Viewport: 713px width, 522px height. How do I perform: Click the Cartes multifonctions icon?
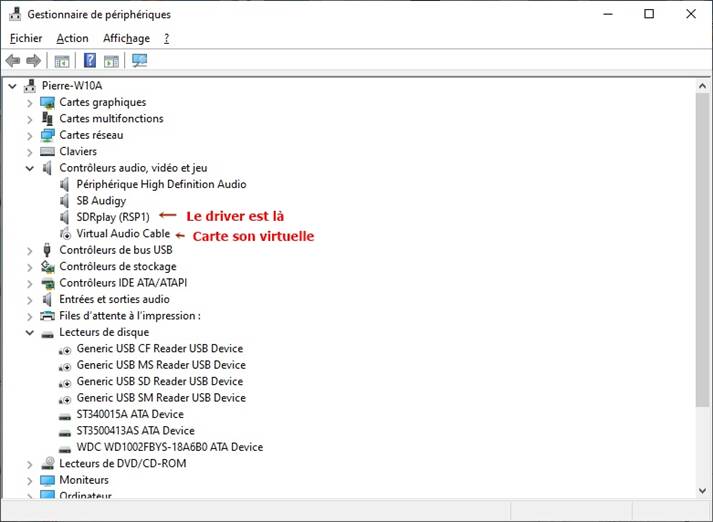(x=47, y=119)
